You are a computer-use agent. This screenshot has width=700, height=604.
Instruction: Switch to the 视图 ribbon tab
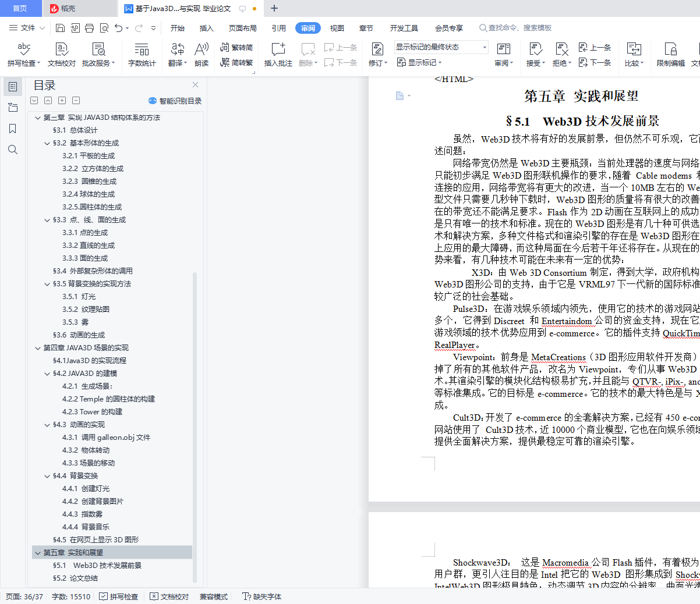pyautogui.click(x=337, y=28)
